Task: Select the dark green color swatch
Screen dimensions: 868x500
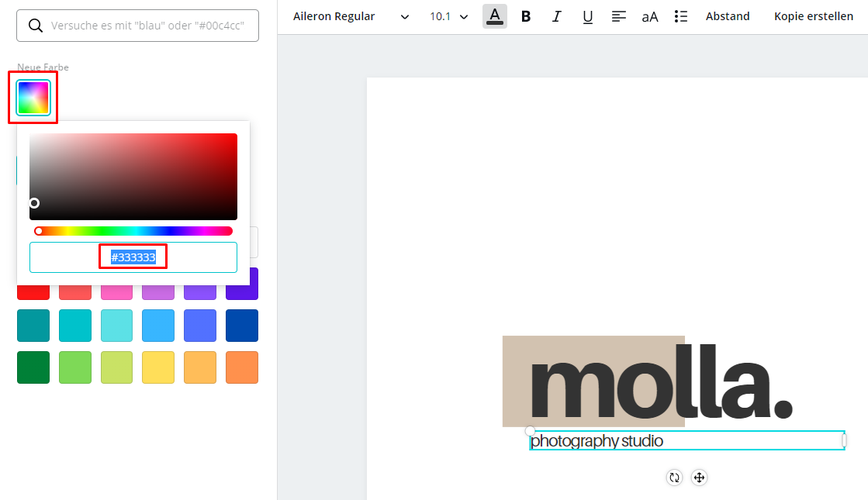Action: coord(33,367)
